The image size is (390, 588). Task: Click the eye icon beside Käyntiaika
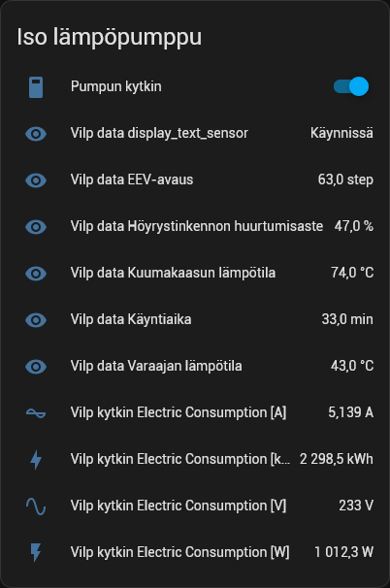(36, 319)
